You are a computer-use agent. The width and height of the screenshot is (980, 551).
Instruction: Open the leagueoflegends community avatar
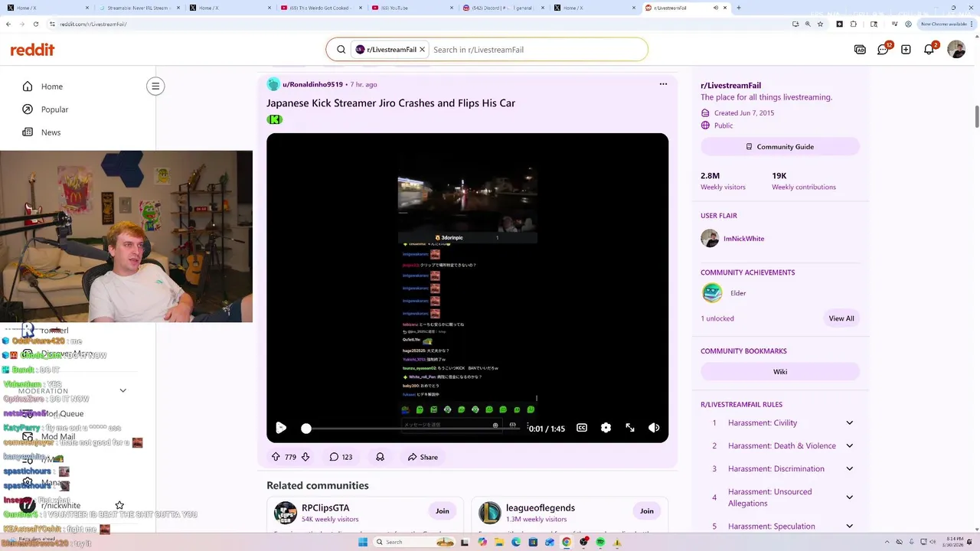(490, 513)
